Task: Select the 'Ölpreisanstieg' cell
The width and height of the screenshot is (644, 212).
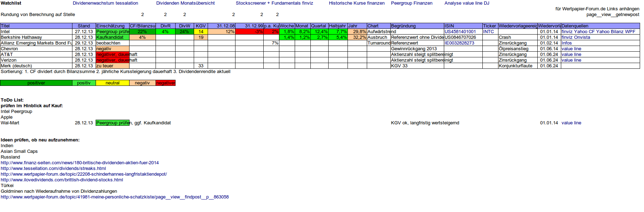Action: click(518, 49)
